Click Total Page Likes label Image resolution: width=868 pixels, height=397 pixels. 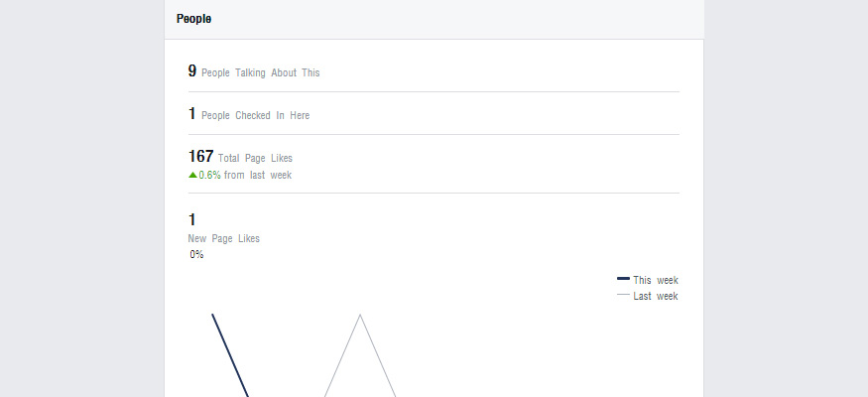tap(255, 158)
